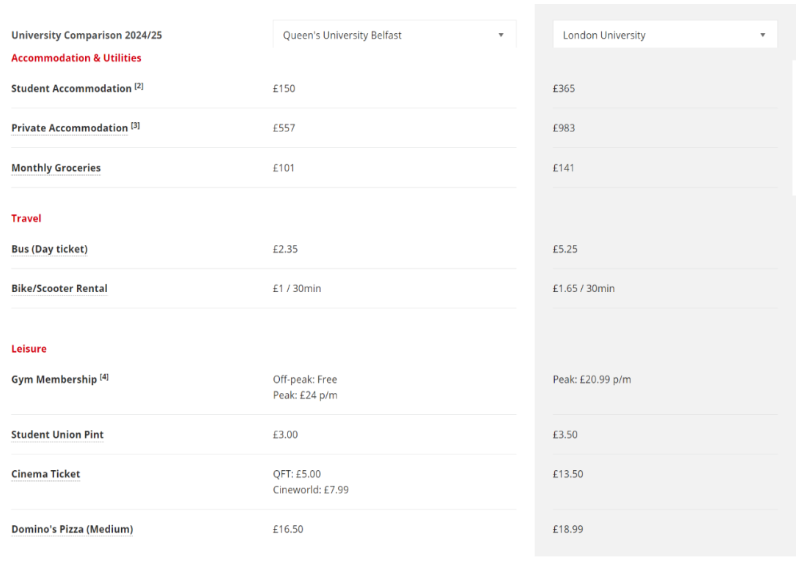
Task: Click the Travel section heading
Action: [26, 218]
